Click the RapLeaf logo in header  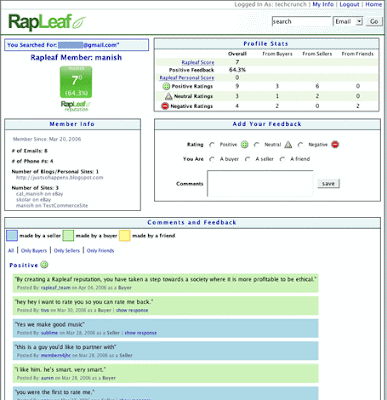47,22
